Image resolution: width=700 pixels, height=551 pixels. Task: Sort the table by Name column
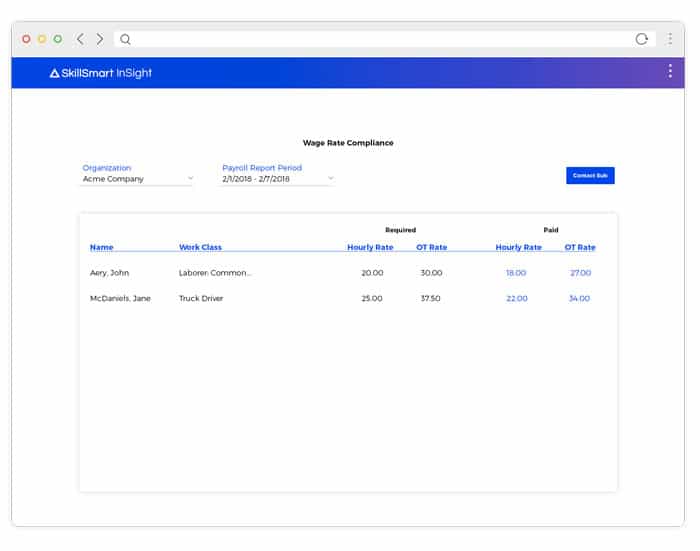102,247
